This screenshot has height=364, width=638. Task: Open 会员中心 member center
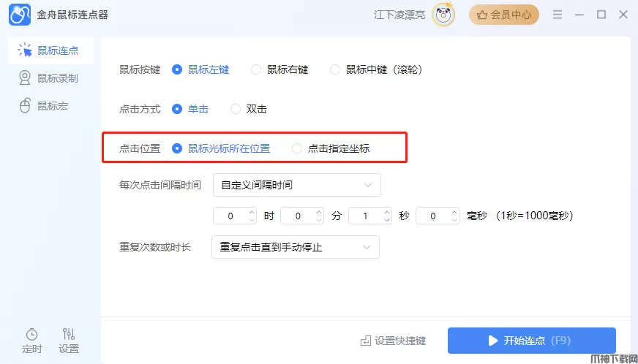(x=504, y=15)
